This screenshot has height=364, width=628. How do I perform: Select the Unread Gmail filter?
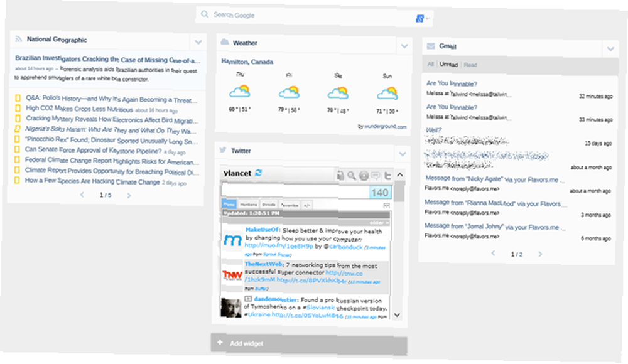click(x=448, y=65)
